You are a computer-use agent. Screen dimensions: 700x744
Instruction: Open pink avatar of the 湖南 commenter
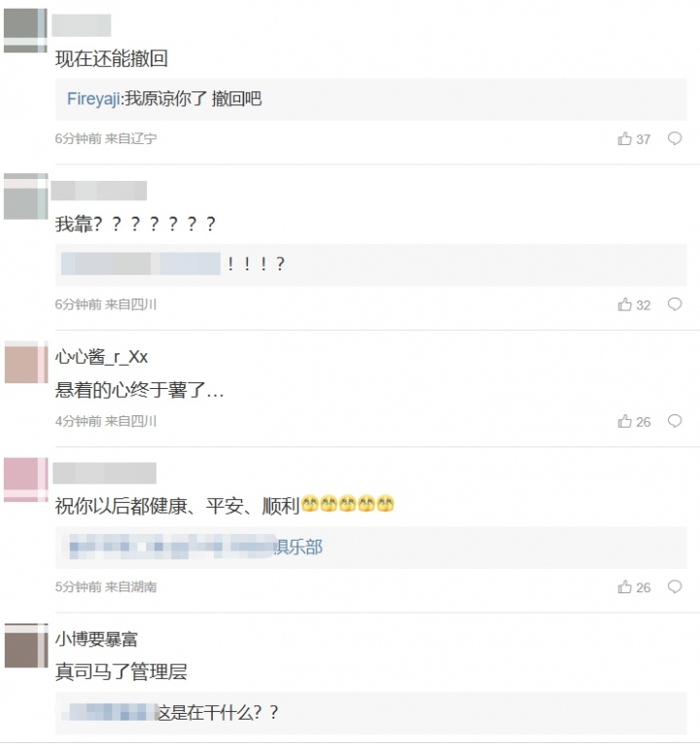(x=25, y=479)
